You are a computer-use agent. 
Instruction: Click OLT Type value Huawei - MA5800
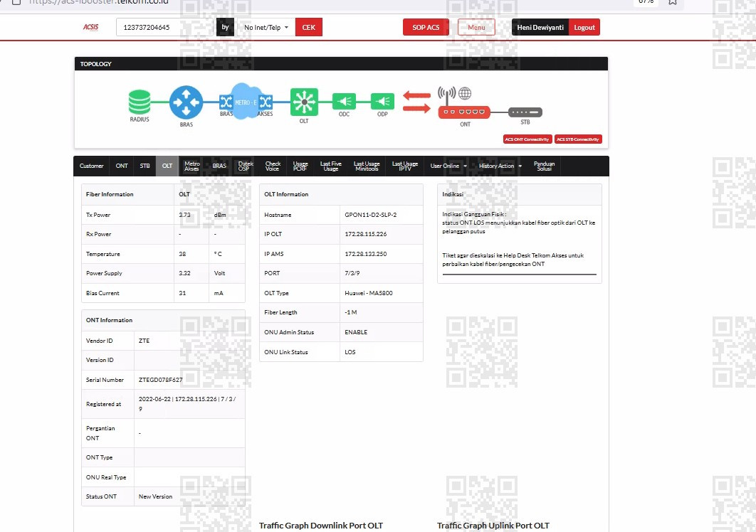click(368, 293)
